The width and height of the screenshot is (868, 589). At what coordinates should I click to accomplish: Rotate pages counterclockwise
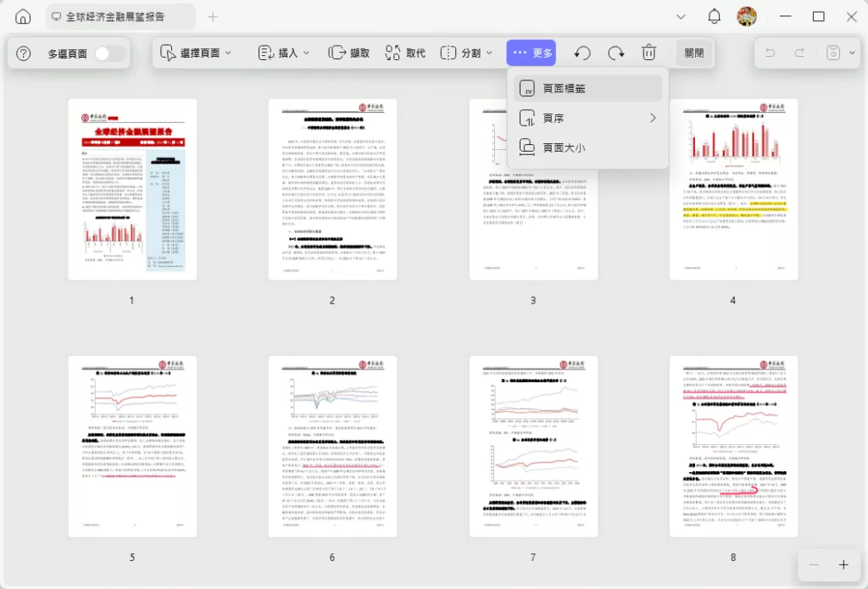click(581, 53)
